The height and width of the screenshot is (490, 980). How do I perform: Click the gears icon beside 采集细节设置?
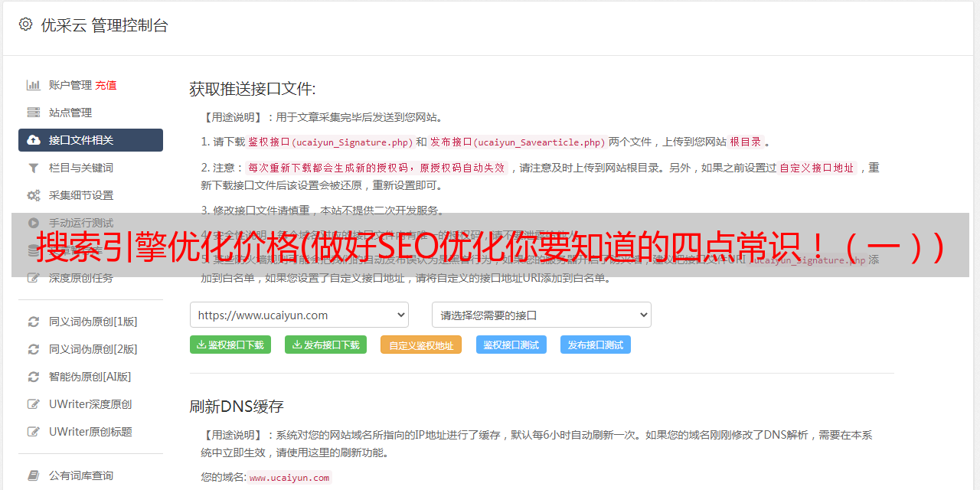tap(34, 195)
